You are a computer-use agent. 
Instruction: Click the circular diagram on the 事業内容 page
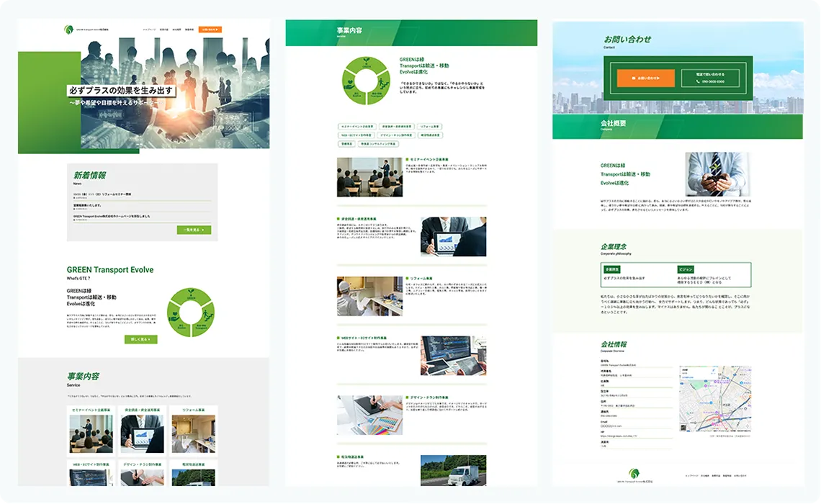[365, 81]
